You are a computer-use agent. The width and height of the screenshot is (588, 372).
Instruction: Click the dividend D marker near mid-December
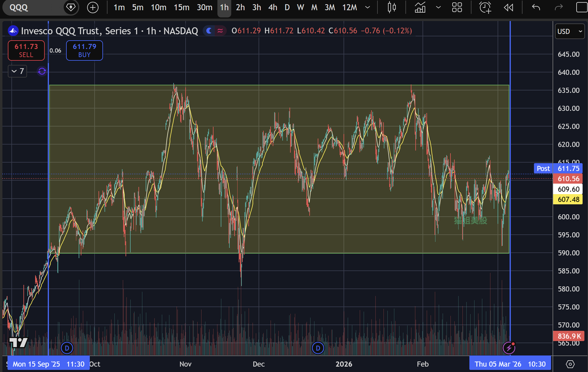[x=318, y=348]
